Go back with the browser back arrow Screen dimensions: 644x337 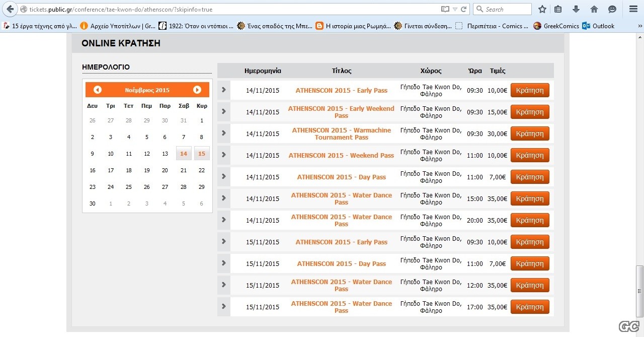click(x=10, y=9)
